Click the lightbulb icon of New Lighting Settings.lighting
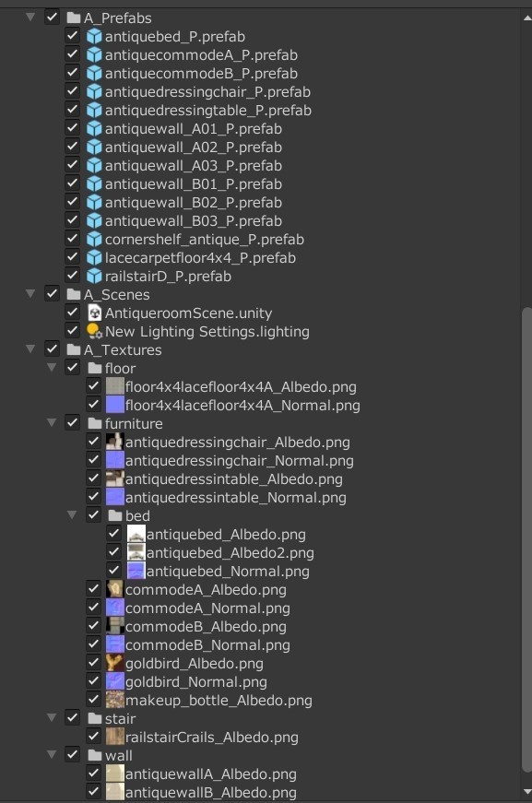The width and height of the screenshot is (532, 803). tap(94, 331)
